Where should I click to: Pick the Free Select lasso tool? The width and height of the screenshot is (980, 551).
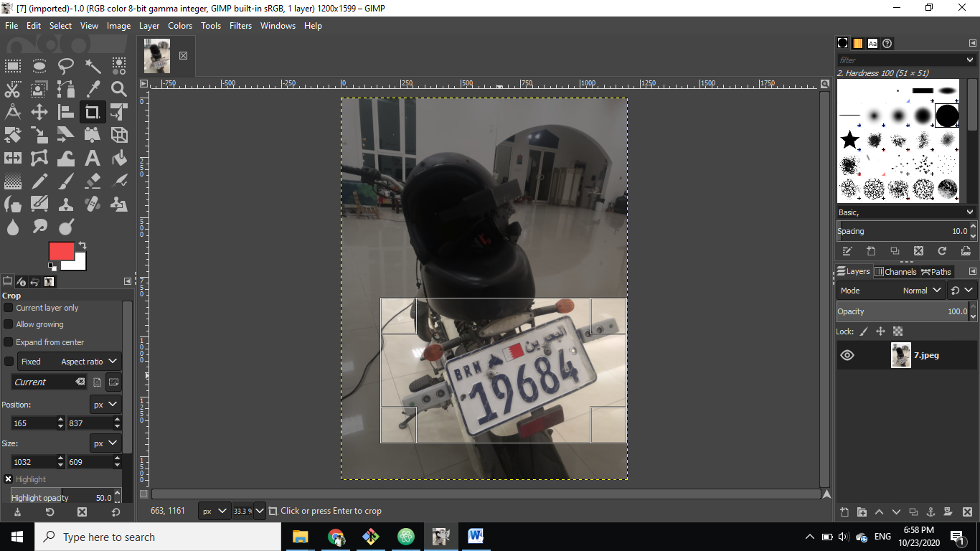coord(66,67)
